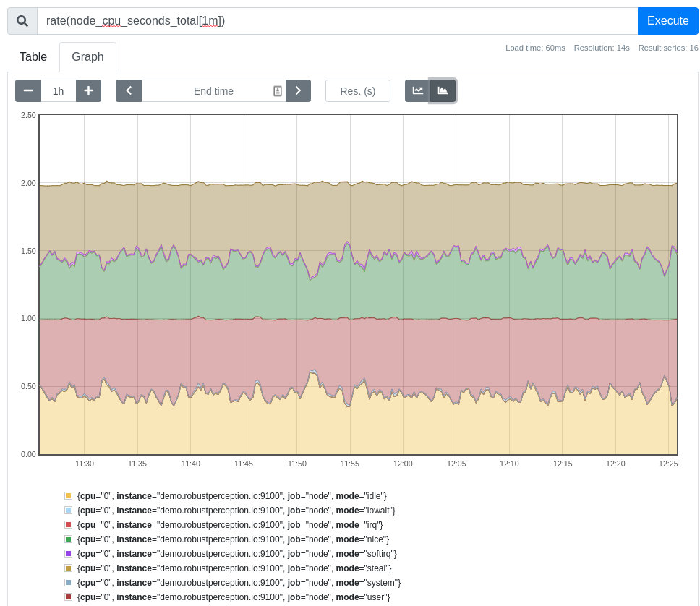
Task: Switch to stacked area chart mode
Action: pos(443,90)
